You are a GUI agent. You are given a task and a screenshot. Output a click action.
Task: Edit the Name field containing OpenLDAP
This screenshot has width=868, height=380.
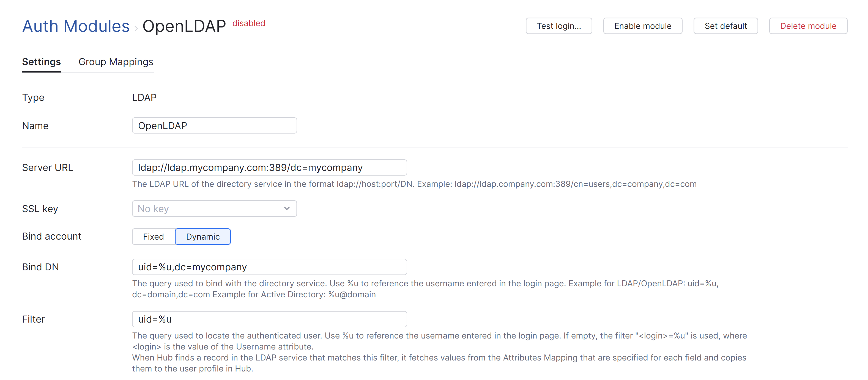214,125
